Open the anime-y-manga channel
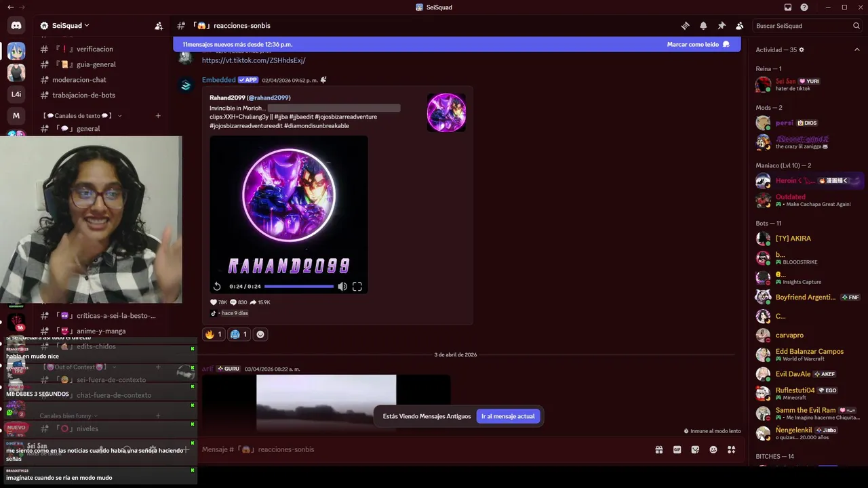This screenshot has width=868, height=488. point(102,331)
